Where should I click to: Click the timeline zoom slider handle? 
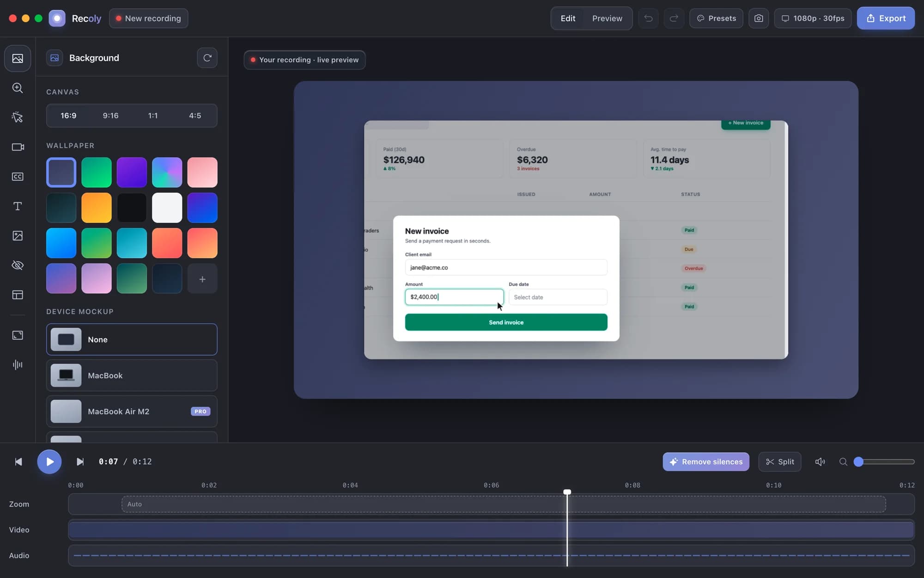coord(858,462)
